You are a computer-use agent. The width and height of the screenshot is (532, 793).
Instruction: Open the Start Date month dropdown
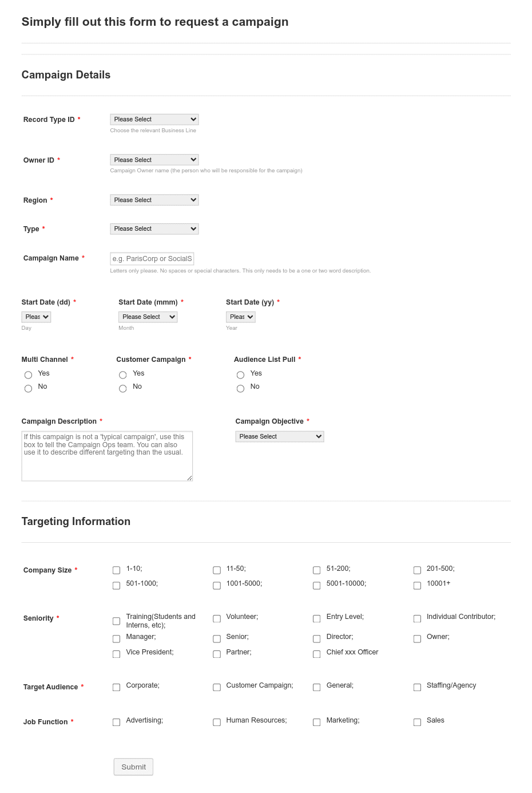pos(148,317)
